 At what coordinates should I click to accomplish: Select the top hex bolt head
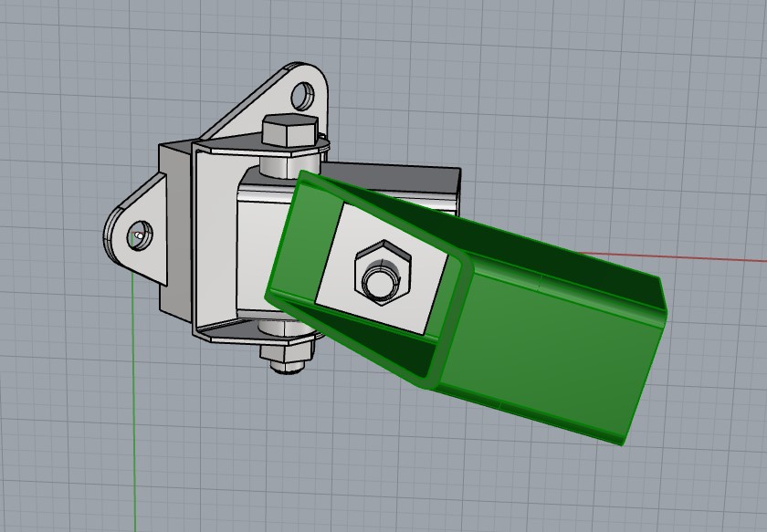[x=290, y=130]
